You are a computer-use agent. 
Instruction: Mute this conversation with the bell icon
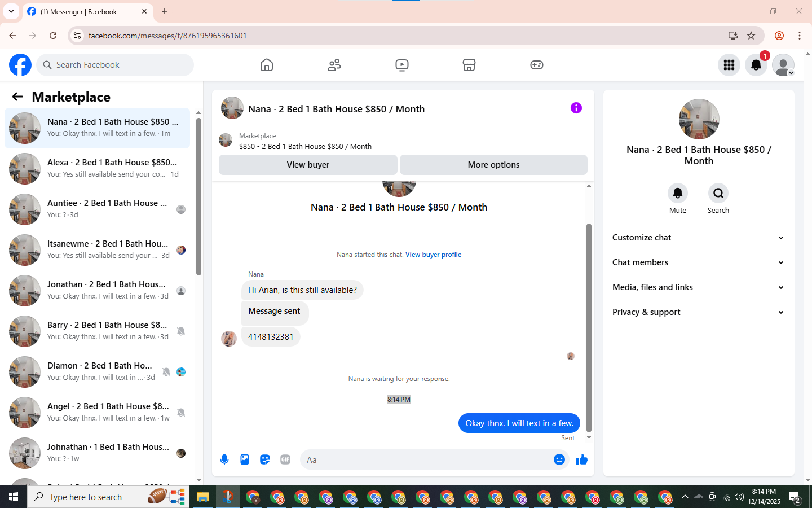coord(678,193)
